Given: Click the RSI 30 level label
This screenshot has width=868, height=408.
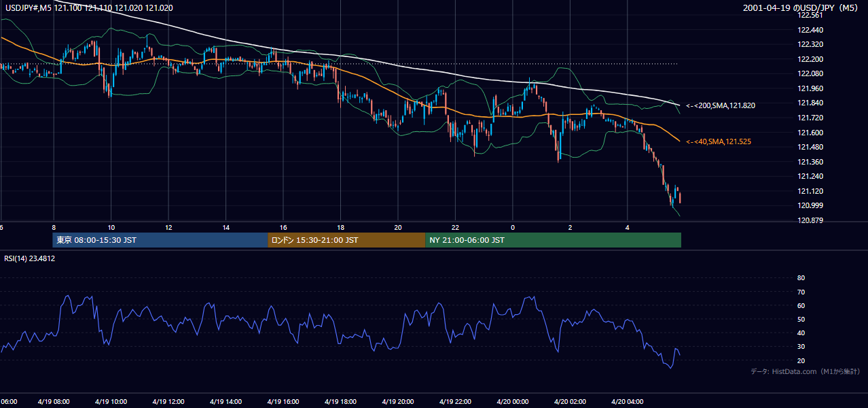Looking at the screenshot, I should coord(801,347).
